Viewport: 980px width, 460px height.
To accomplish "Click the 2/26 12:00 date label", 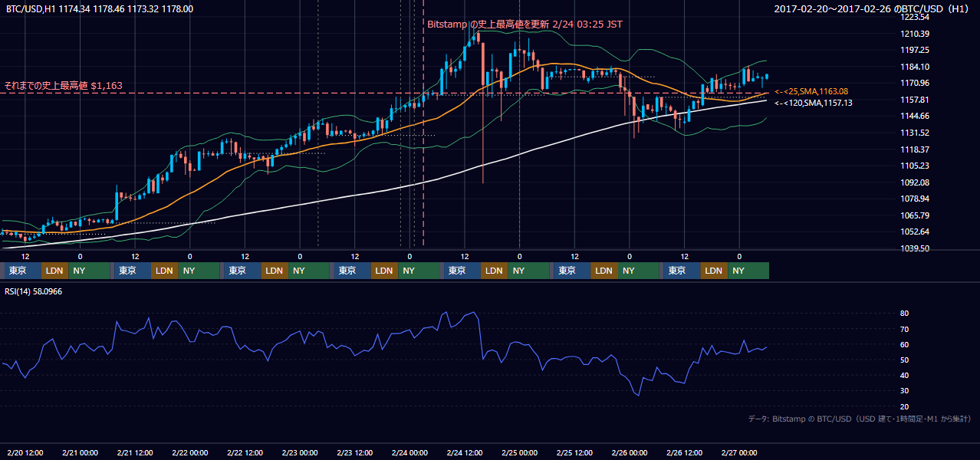I will tap(685, 453).
